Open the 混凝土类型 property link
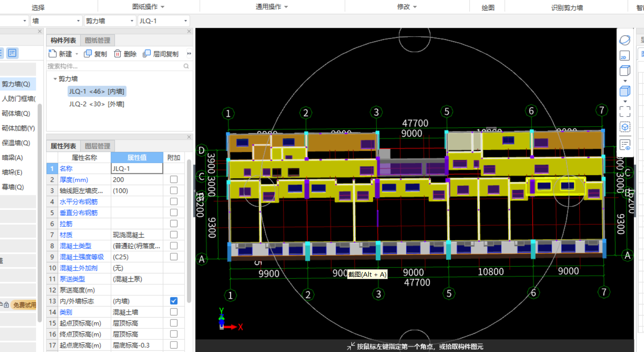The image size is (644, 352). point(75,246)
